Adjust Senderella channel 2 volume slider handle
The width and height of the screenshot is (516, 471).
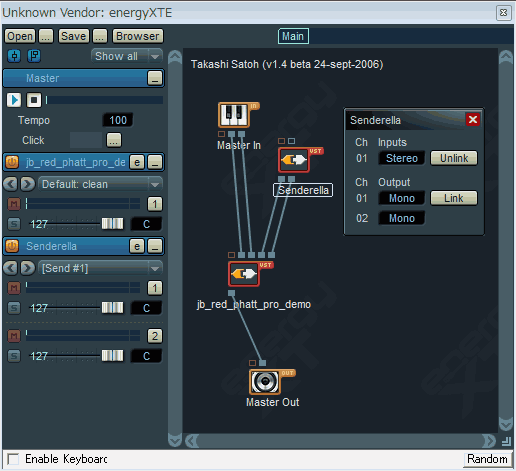click(112, 356)
